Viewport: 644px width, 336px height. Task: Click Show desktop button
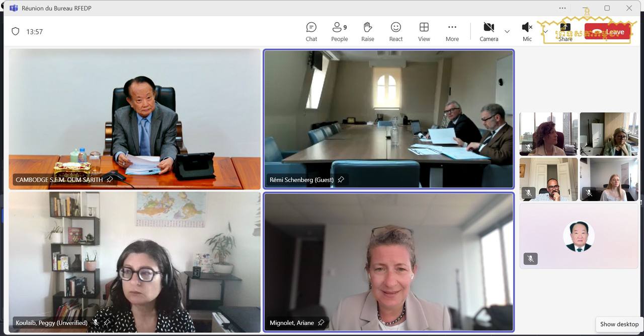point(619,324)
